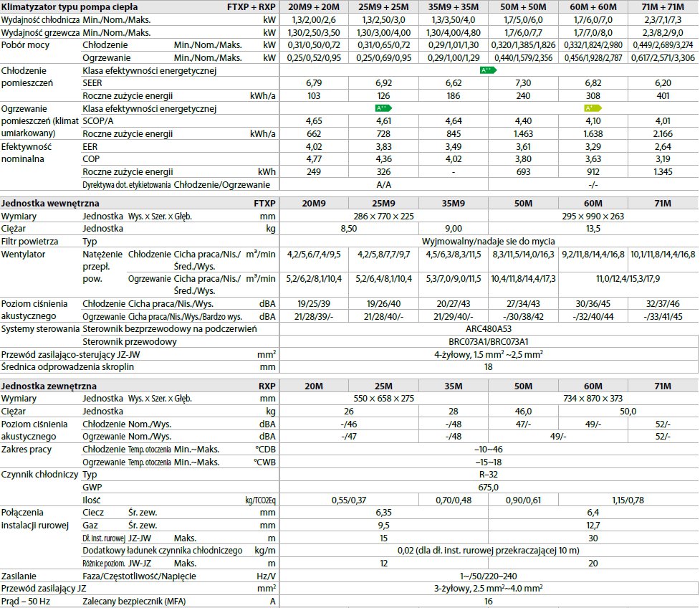The width and height of the screenshot is (700, 608).
Task: Click outdoor dimensions '734 × 870 × 373'
Action: 593,399
